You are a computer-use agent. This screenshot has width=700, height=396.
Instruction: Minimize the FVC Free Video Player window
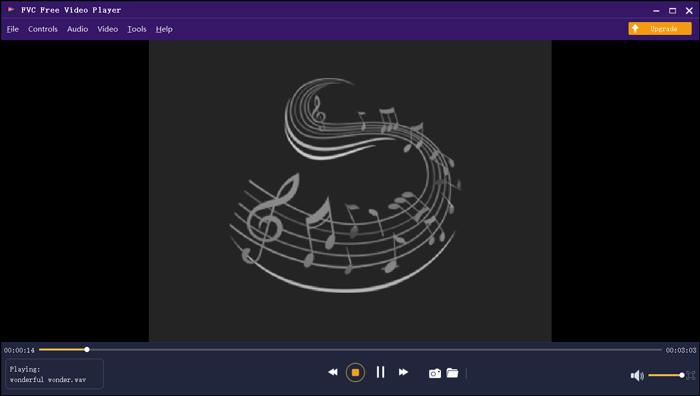[x=656, y=10]
